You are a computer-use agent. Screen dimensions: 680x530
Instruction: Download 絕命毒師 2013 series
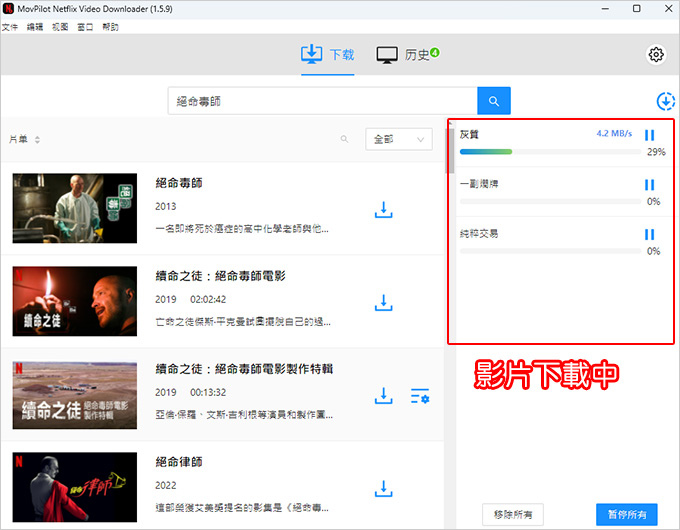383,209
